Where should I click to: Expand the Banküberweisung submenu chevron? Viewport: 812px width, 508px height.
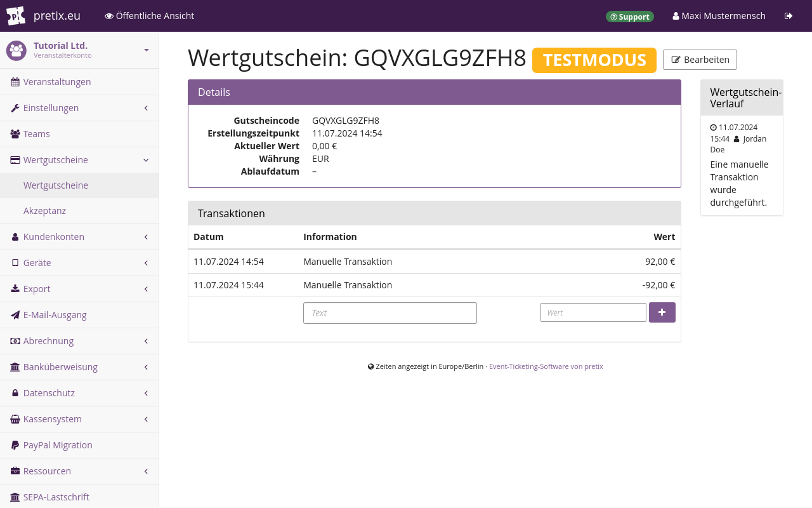click(x=146, y=367)
